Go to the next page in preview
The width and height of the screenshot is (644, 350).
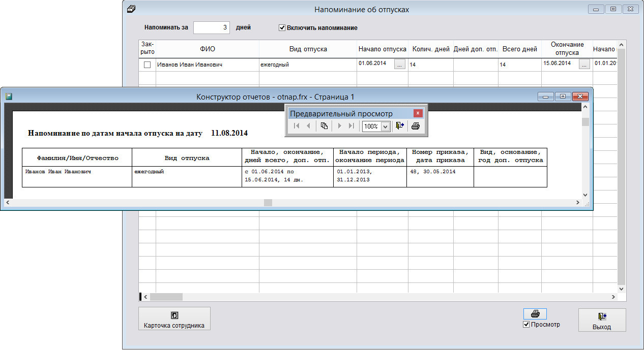point(339,126)
